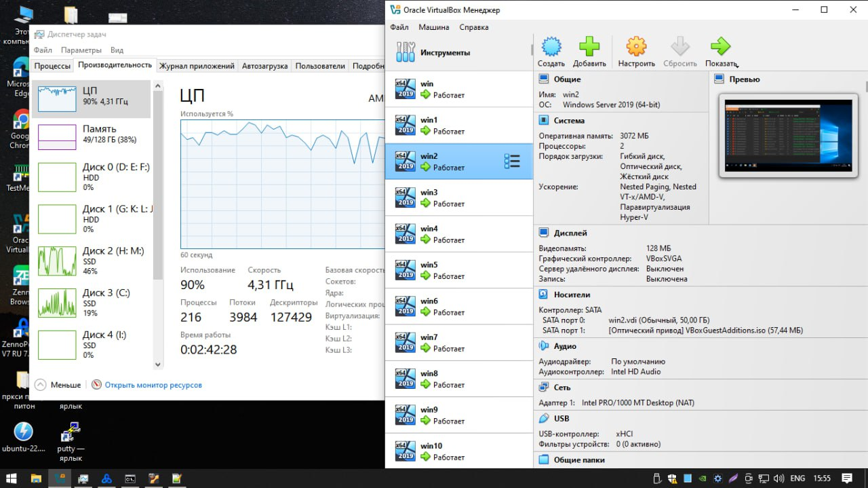Click the win2 preview thumbnail

coord(788,135)
